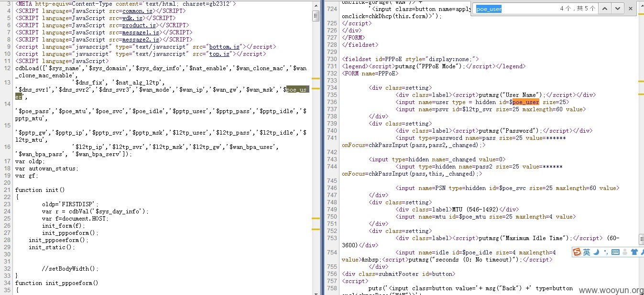Click 'init_form(f);' on line 26
The image size is (644, 295).
click(64, 225)
